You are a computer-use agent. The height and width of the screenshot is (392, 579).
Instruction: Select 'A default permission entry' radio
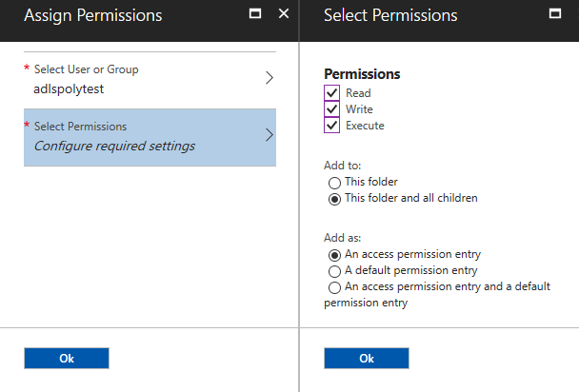(334, 271)
